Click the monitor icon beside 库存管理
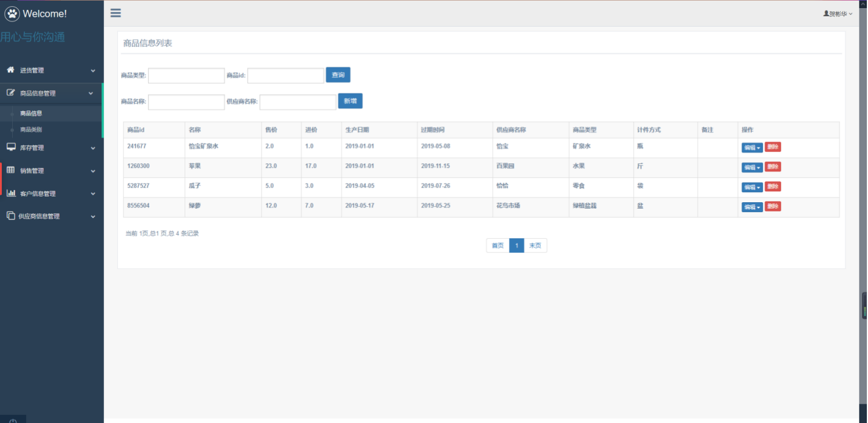 pyautogui.click(x=10, y=147)
